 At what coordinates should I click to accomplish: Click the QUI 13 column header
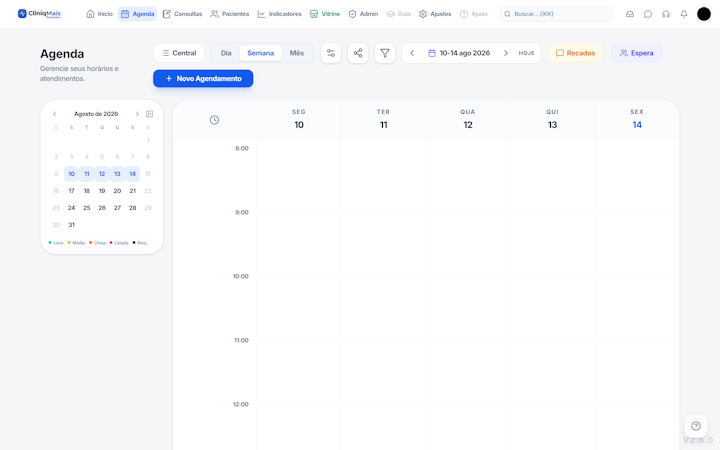tap(552, 120)
